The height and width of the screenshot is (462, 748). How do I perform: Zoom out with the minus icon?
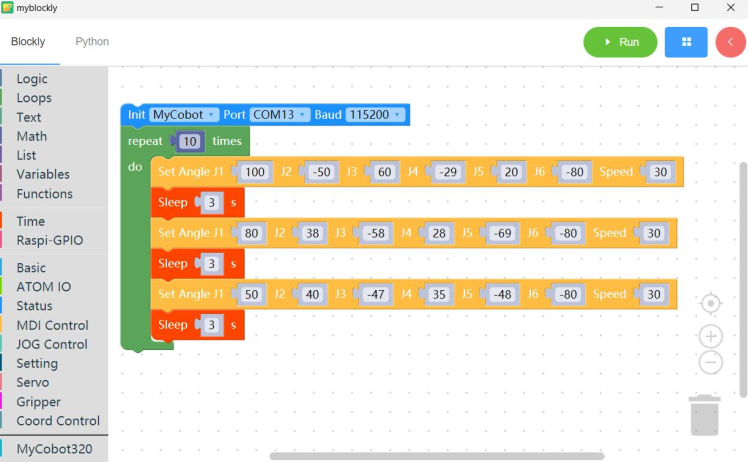tap(711, 363)
